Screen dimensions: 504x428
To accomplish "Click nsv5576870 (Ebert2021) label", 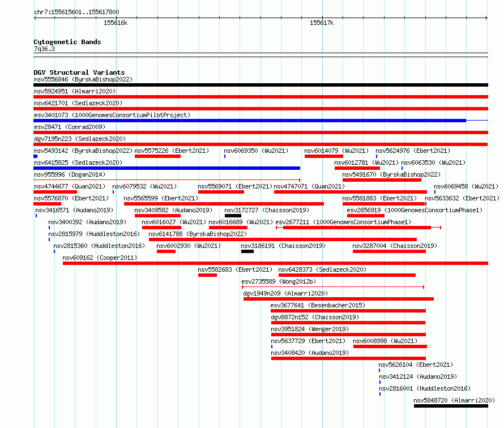I will (71, 198).
